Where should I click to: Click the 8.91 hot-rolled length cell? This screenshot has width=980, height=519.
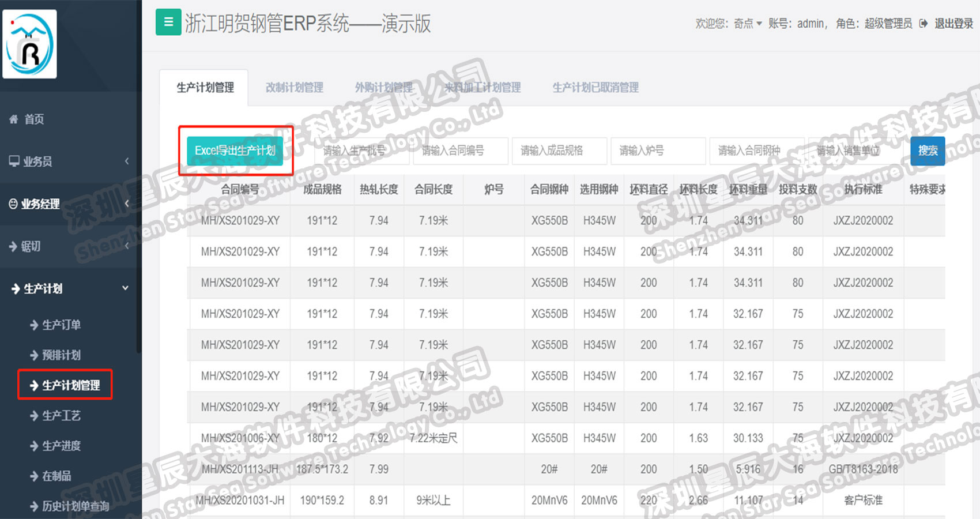379,501
